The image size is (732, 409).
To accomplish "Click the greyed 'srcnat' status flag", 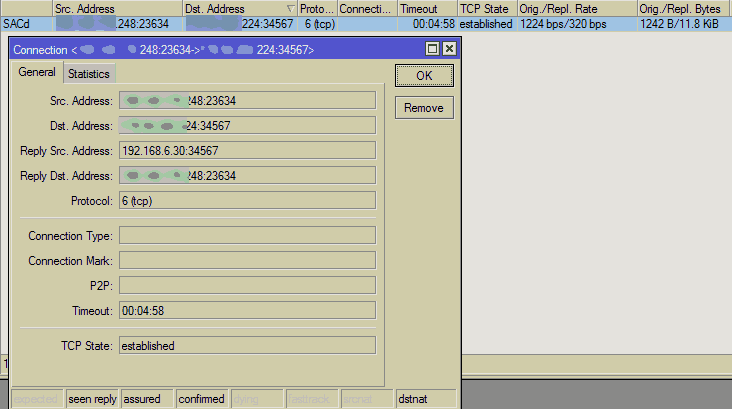I will 368,399.
